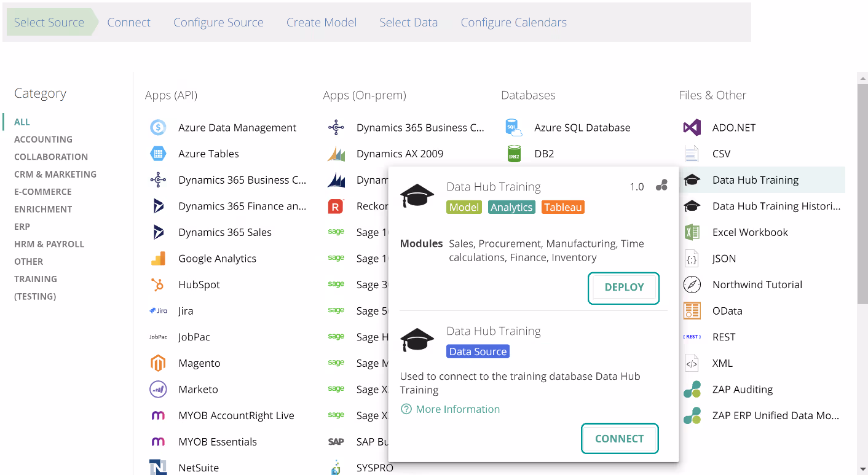Open the HubSpot connector icon
This screenshot has height=475, width=868.
(x=158, y=284)
